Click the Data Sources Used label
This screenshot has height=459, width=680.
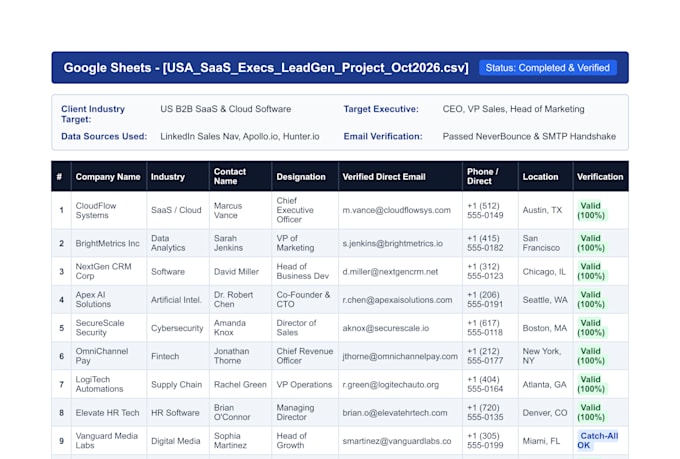tap(104, 136)
